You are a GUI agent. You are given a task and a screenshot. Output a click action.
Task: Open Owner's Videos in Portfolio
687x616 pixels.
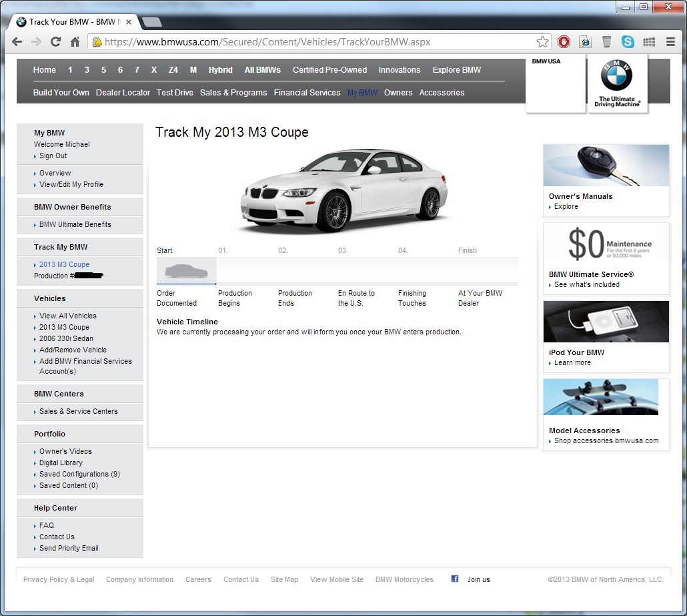66,451
